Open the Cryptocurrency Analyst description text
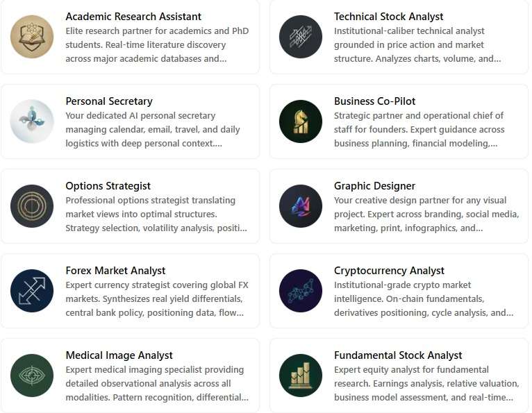Image resolution: width=532 pixels, height=413 pixels. coord(424,298)
